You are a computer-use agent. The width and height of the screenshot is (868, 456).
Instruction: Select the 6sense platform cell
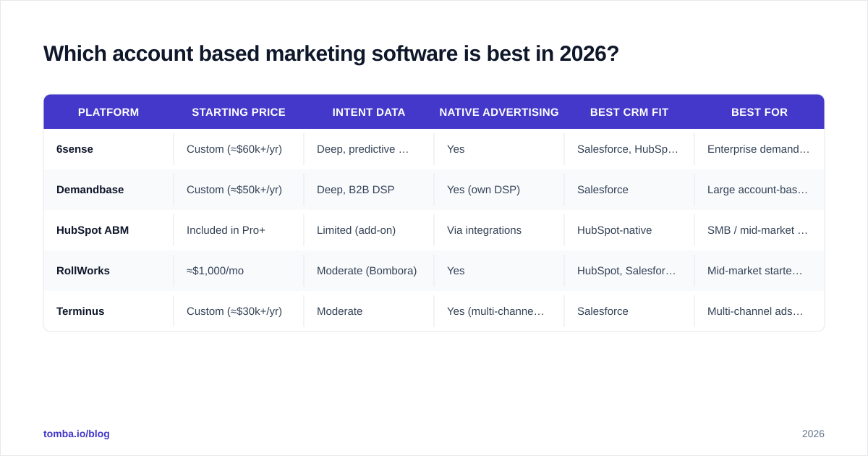109,149
